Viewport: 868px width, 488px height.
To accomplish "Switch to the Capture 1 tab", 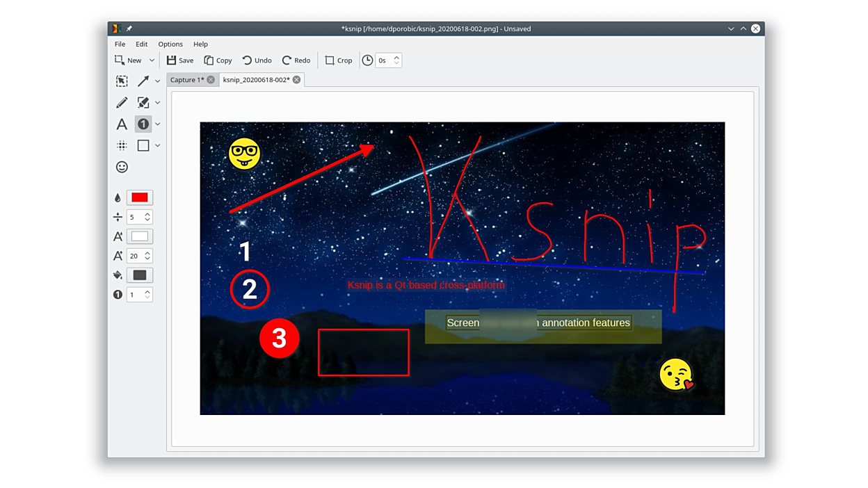I will point(187,80).
